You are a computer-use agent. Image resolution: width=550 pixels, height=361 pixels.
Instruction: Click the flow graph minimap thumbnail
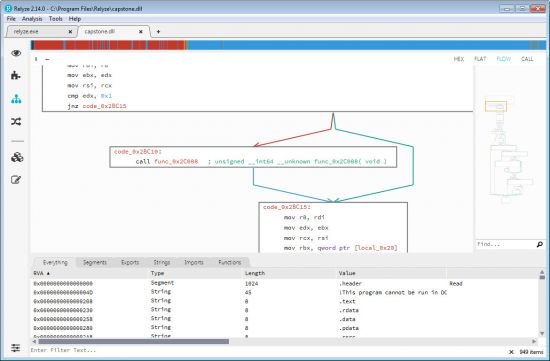tap(509, 151)
